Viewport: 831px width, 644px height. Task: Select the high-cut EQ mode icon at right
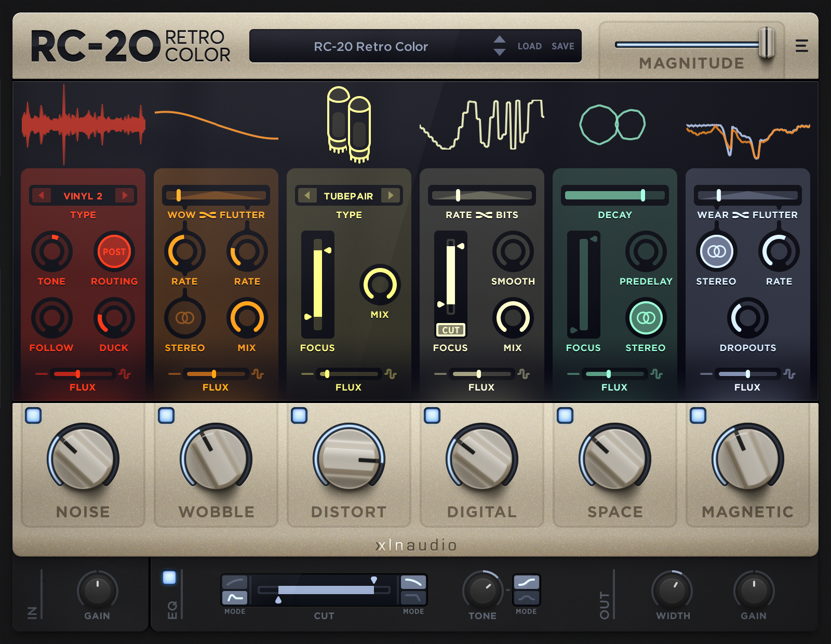click(413, 582)
